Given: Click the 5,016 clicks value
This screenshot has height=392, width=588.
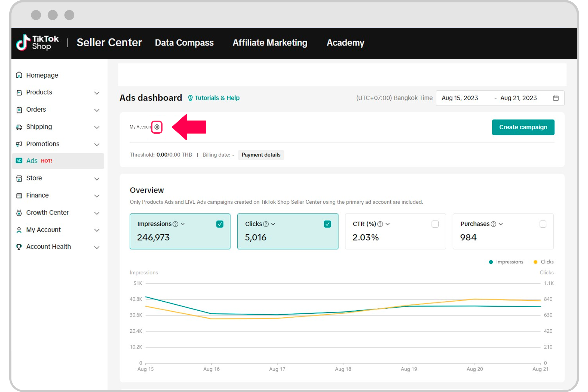Looking at the screenshot, I should click(256, 237).
